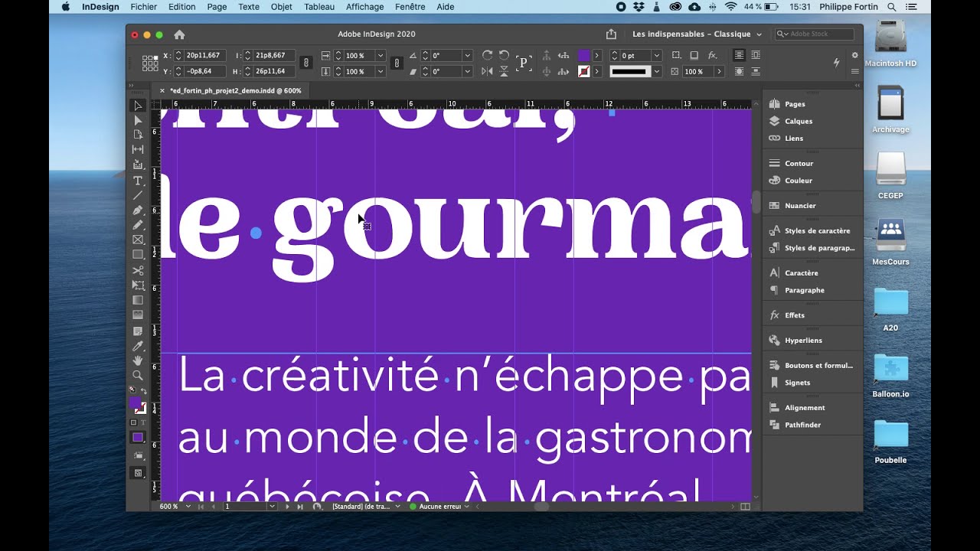Open the Tableau menu

[x=319, y=7]
